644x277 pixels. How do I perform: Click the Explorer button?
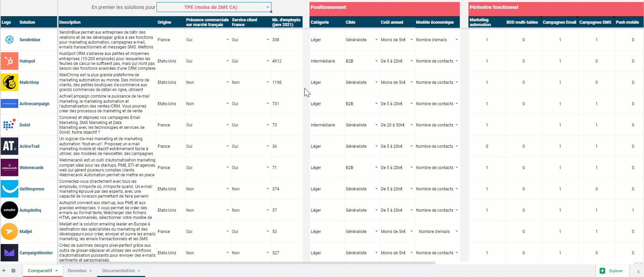point(612,271)
